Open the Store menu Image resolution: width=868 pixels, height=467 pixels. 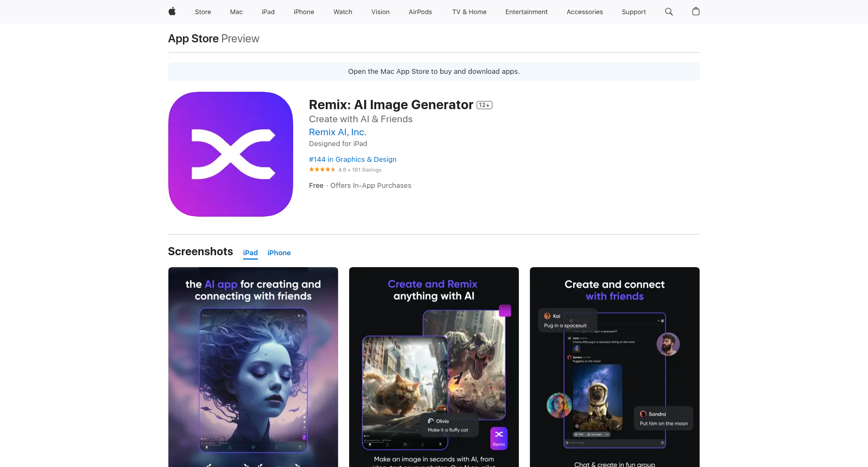(x=203, y=12)
